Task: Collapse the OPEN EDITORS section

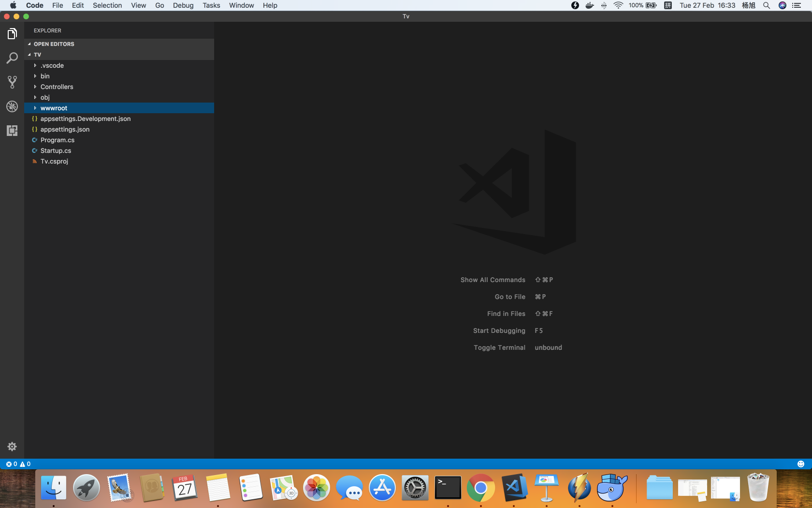Action: 119,44
